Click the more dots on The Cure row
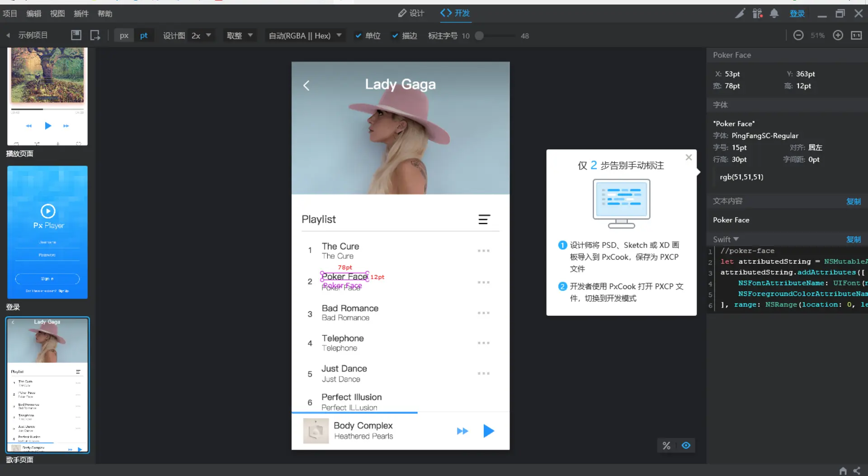The height and width of the screenshot is (476, 868). pyautogui.click(x=483, y=251)
